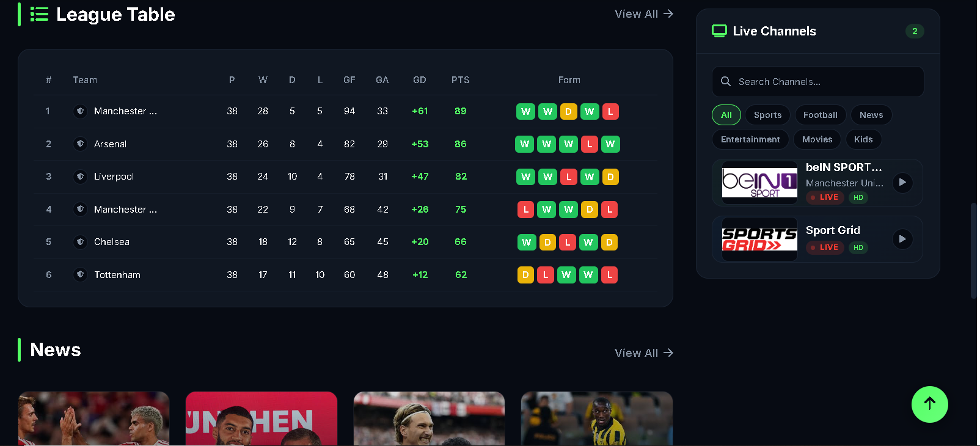Click the green scroll-to-top arrow button
980x446 pixels.
(x=929, y=404)
